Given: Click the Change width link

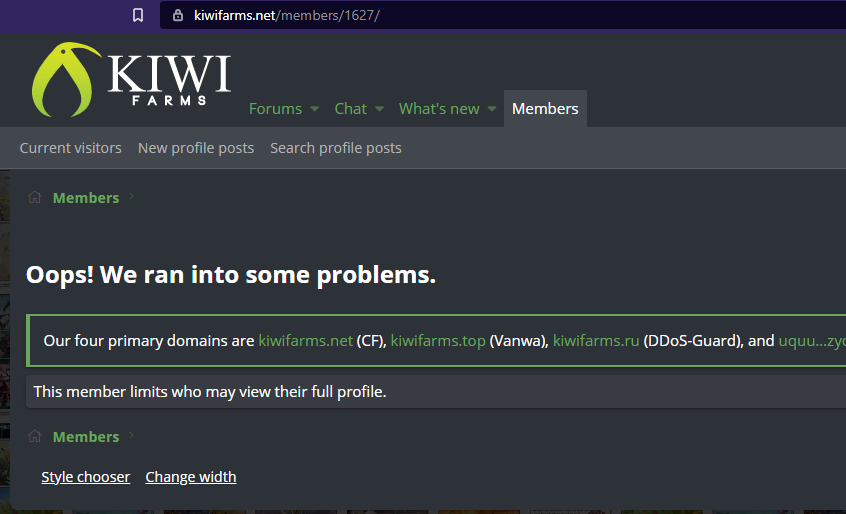Looking at the screenshot, I should pos(191,477).
